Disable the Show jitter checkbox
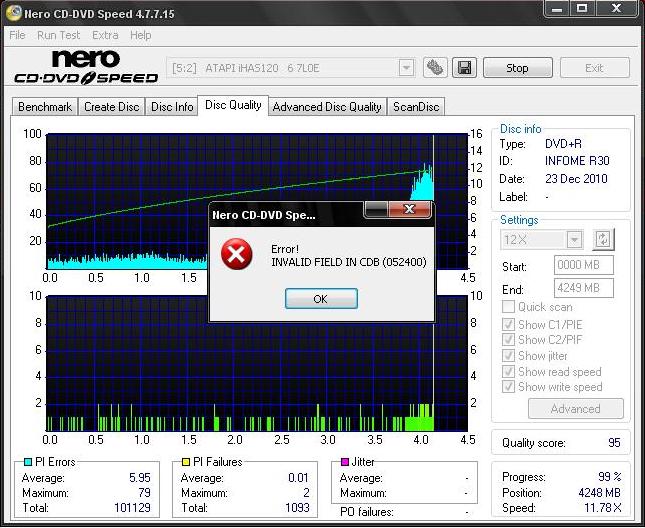The height and width of the screenshot is (528, 645). tap(509, 356)
